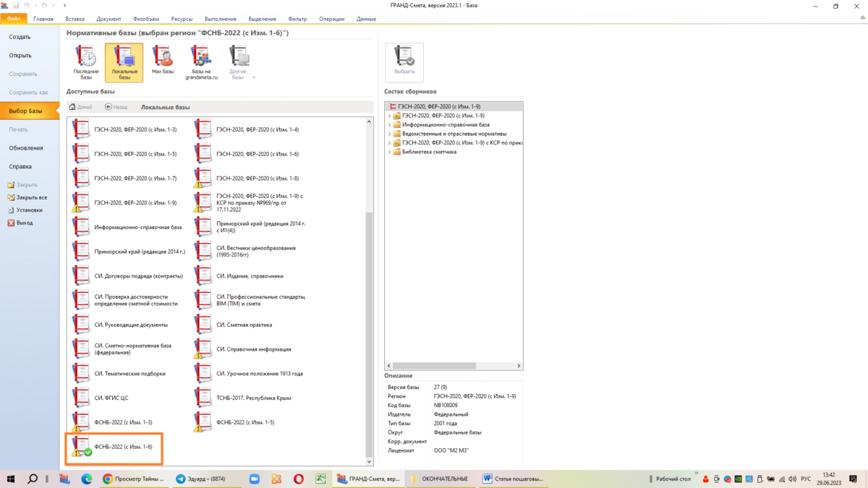Open Базы на grandsmeta.ru

201,63
